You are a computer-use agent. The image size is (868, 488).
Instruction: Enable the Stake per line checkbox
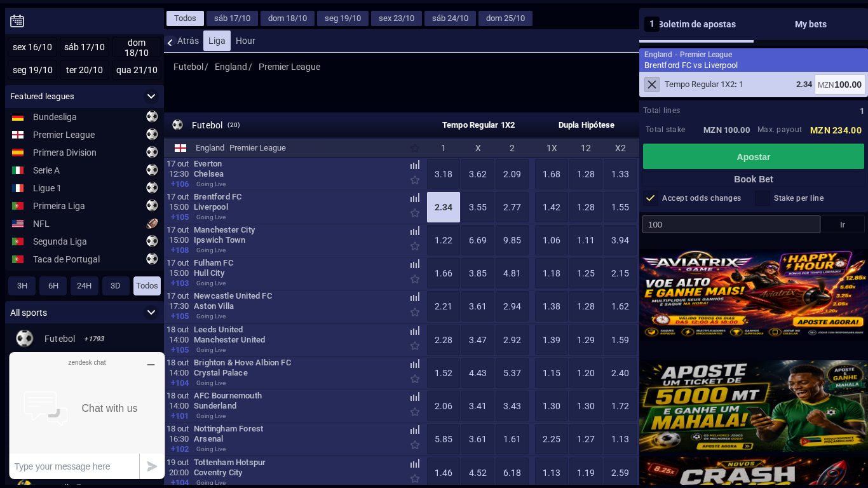tap(763, 198)
